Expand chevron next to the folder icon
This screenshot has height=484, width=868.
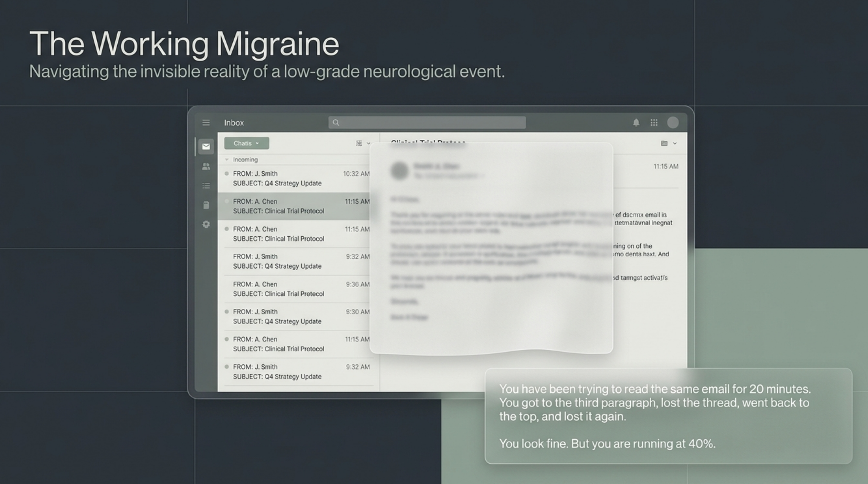click(x=675, y=143)
